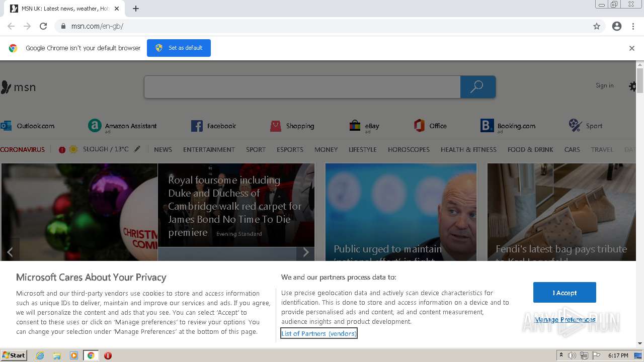The height and width of the screenshot is (362, 644).
Task: Dismiss the default browser notification bar
Action: pyautogui.click(x=632, y=48)
